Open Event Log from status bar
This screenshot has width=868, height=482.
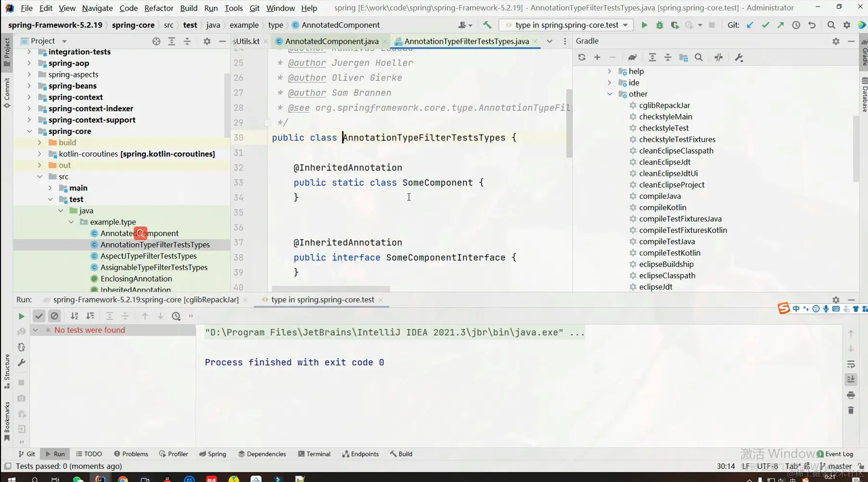coord(835,454)
